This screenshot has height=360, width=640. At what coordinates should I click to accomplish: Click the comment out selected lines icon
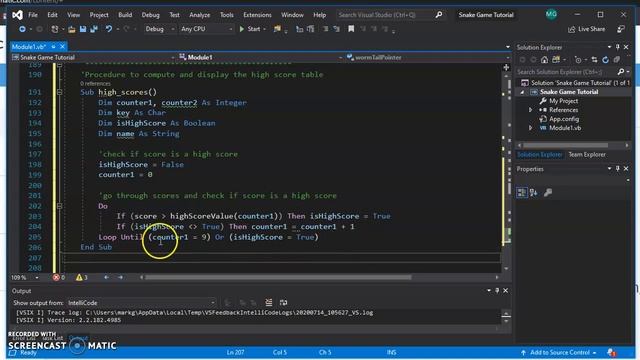pyautogui.click(x=325, y=29)
